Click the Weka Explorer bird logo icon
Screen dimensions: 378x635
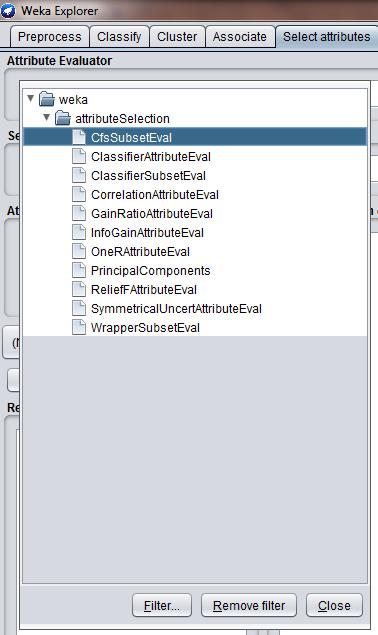(8, 10)
